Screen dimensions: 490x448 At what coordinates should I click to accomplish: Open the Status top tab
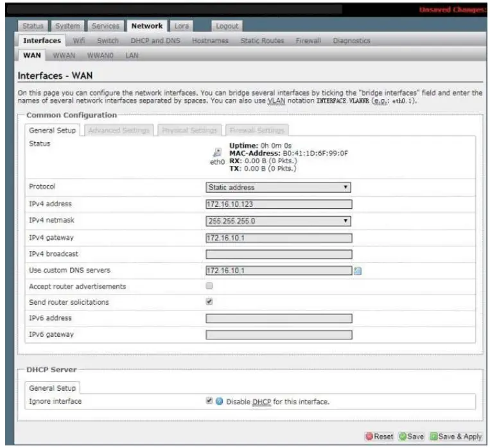click(x=33, y=26)
